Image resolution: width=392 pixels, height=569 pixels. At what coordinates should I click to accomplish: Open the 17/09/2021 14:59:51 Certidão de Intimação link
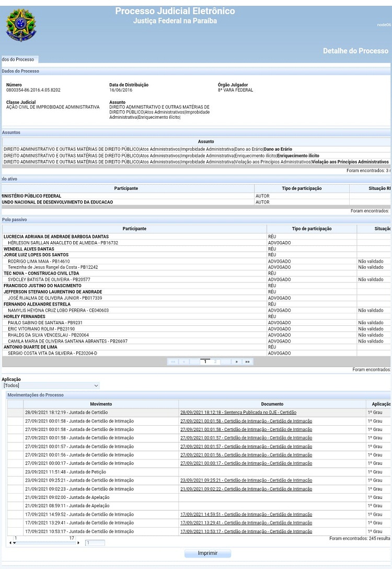point(246,514)
